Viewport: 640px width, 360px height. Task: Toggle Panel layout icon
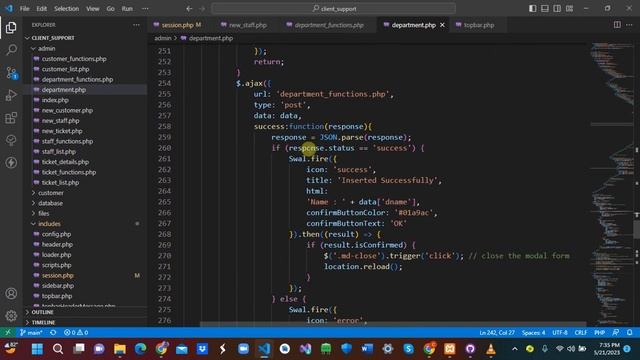(x=545, y=9)
